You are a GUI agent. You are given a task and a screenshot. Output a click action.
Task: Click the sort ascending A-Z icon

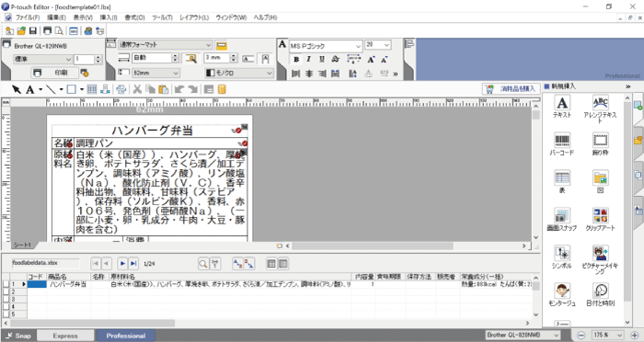coord(237,264)
